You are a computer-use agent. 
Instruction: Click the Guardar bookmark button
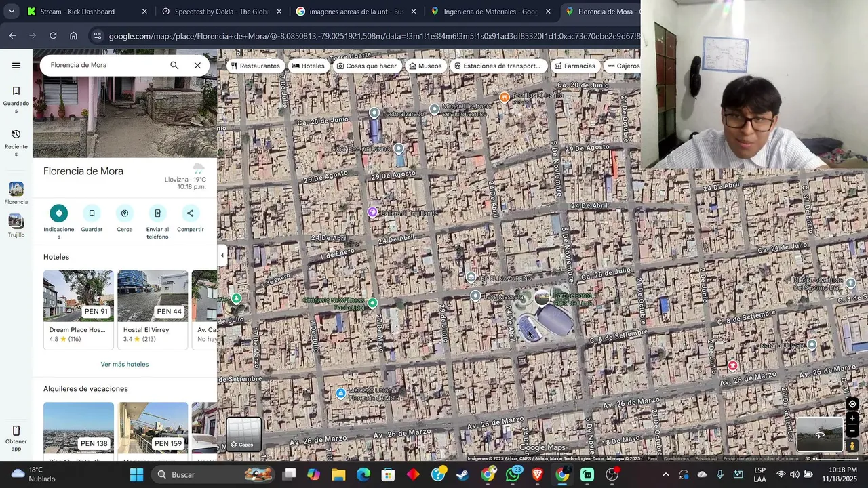click(x=92, y=219)
